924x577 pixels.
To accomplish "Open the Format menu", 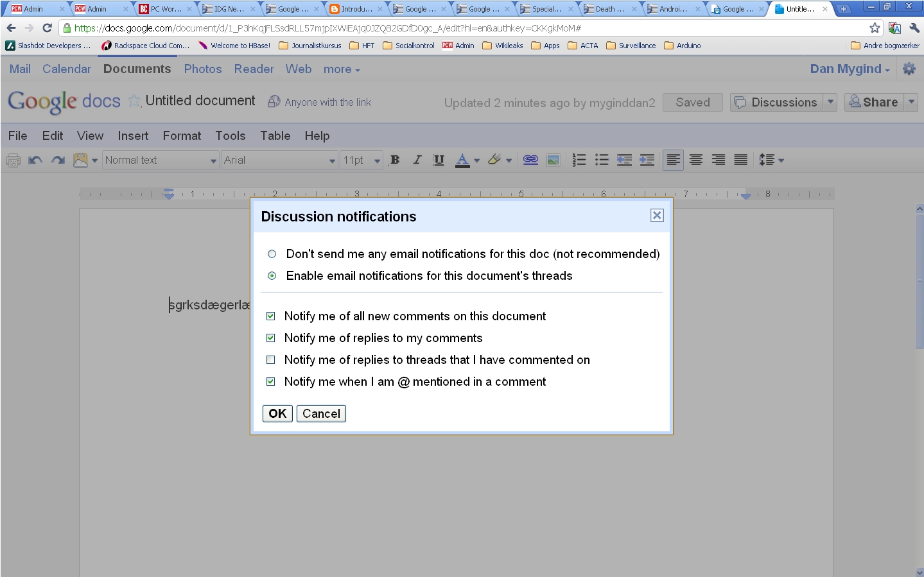I will tap(182, 136).
